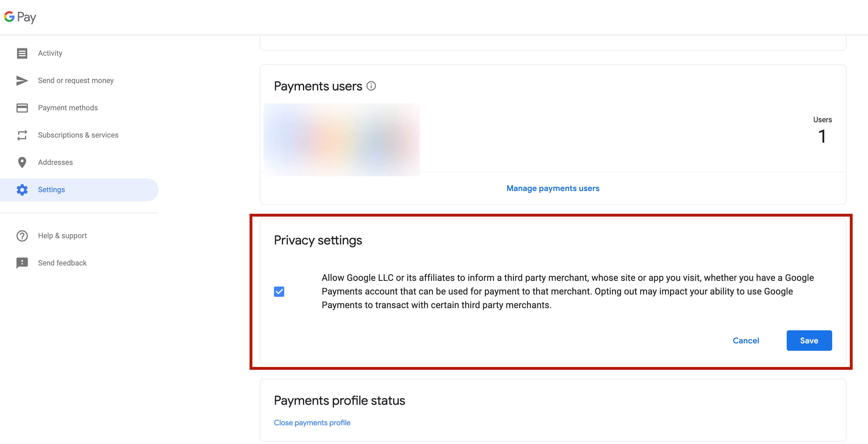Click the Send or request money arrow icon
The height and width of the screenshot is (444, 868).
click(x=22, y=80)
